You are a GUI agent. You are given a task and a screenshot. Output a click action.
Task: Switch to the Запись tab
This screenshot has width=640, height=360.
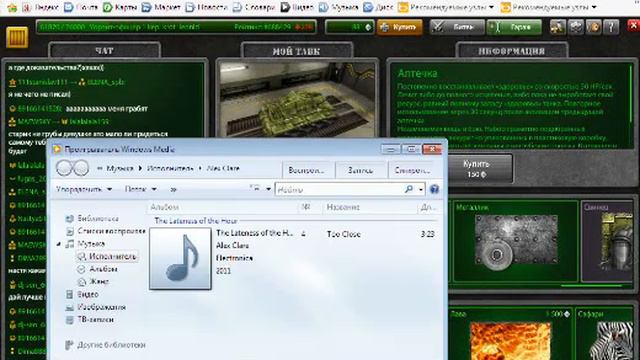360,170
